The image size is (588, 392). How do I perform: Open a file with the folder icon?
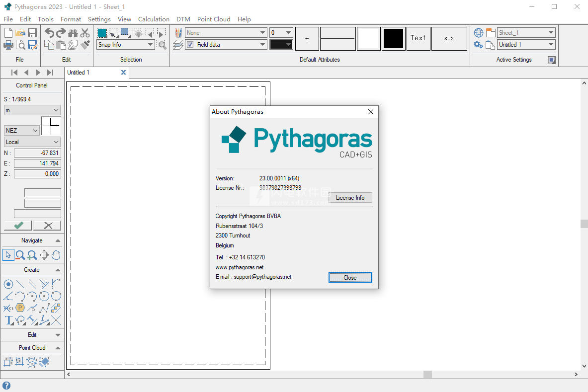pyautogui.click(x=20, y=33)
